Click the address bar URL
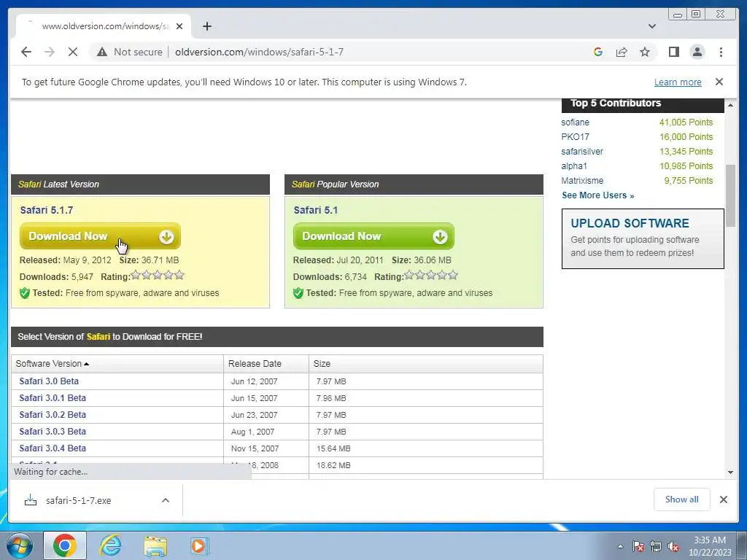This screenshot has height=560, width=747. (259, 52)
